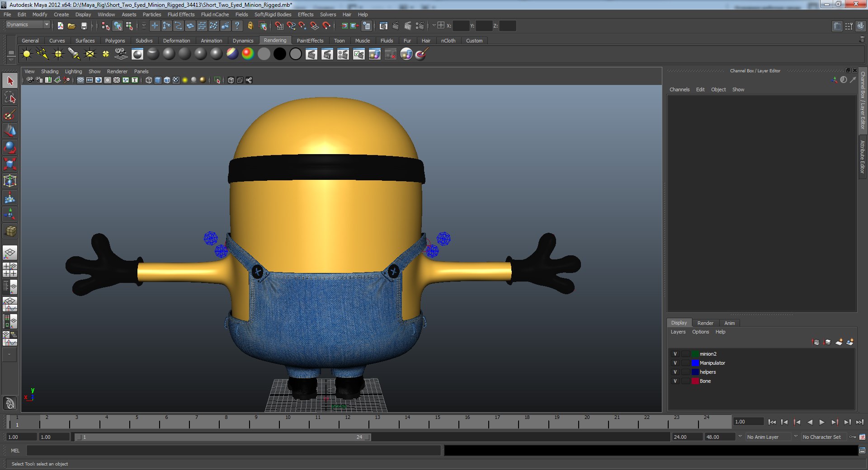Toggle textured display checker icon
868x470 pixels.
pyautogui.click(x=176, y=80)
